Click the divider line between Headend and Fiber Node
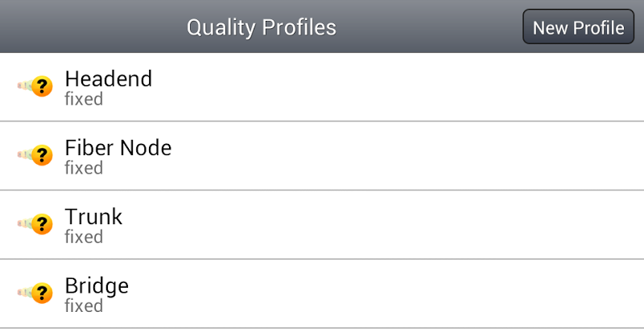The image size is (644, 336). point(322,121)
